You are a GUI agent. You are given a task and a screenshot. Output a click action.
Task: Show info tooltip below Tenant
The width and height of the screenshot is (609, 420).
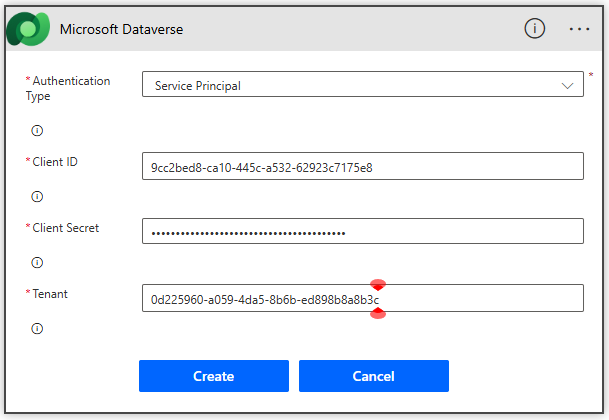(x=37, y=328)
